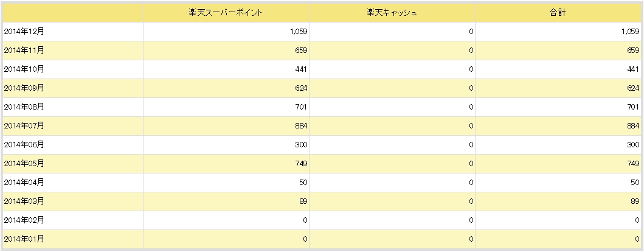Select the 2014年12月 row label

click(24, 32)
